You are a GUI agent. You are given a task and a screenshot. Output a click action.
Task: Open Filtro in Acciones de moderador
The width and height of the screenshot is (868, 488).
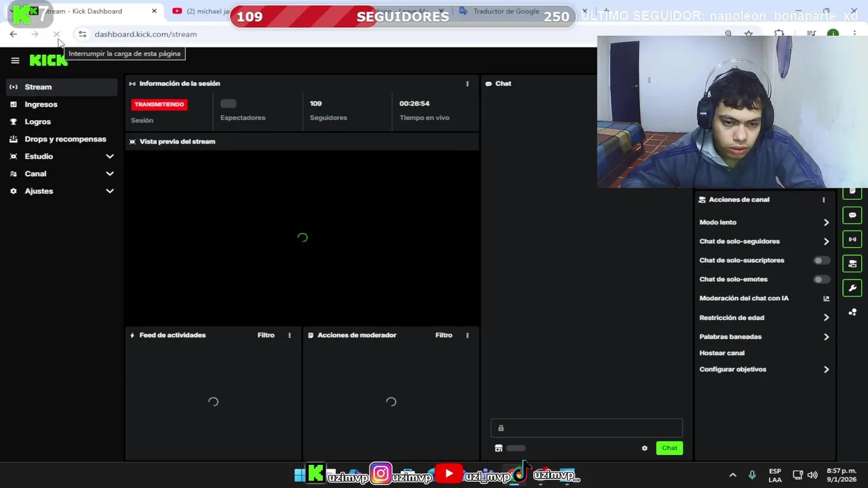[443, 335]
